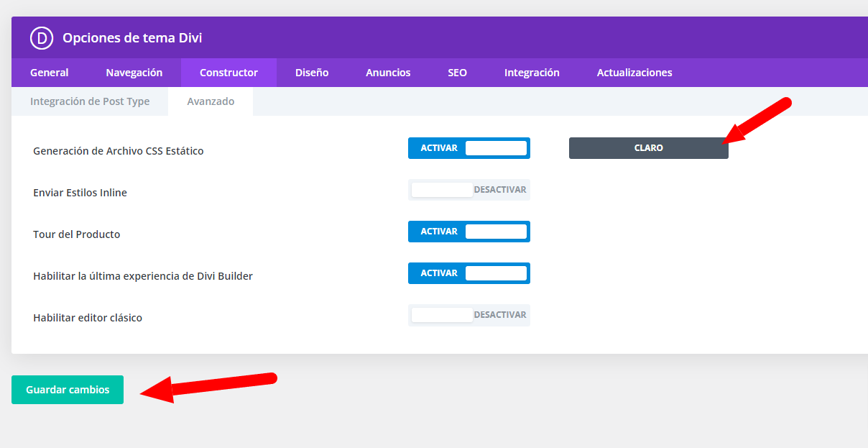
Task: Open the Diseño tab
Action: 312,73
